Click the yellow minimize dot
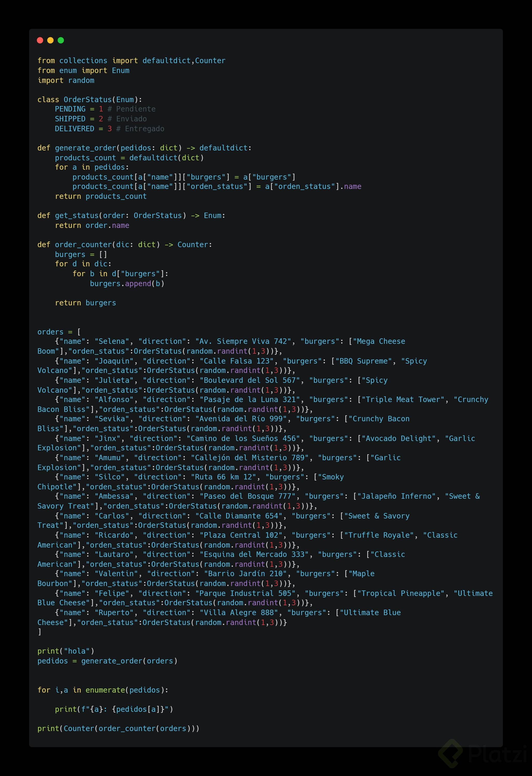The width and height of the screenshot is (532, 776). coord(50,40)
